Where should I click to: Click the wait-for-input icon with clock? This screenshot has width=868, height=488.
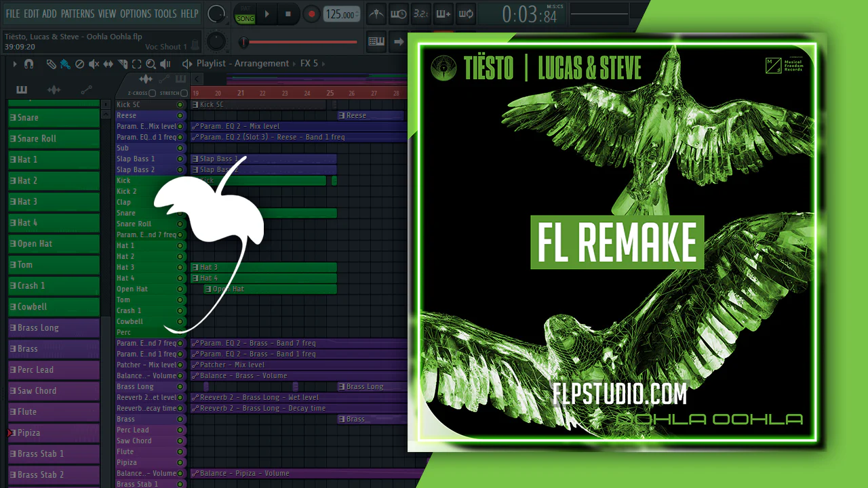click(x=399, y=14)
